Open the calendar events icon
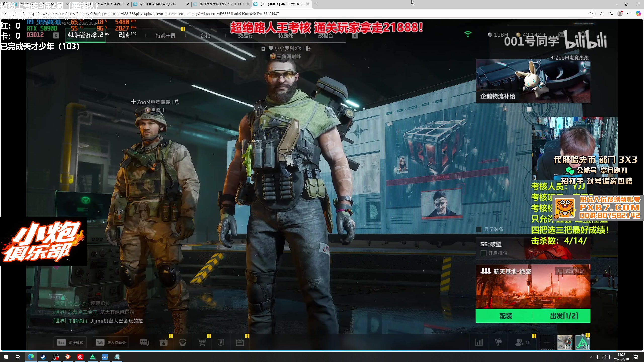The image size is (644, 362). pos(240,342)
